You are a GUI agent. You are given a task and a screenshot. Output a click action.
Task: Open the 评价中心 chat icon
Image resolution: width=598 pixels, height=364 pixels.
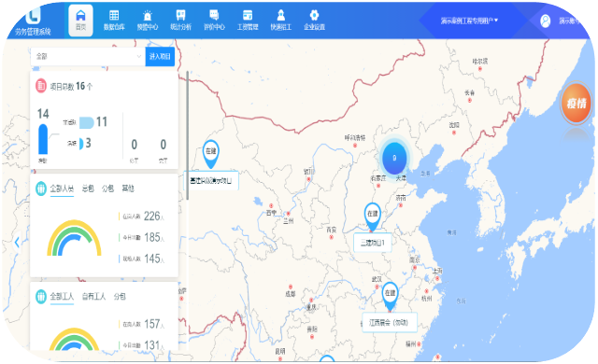214,15
